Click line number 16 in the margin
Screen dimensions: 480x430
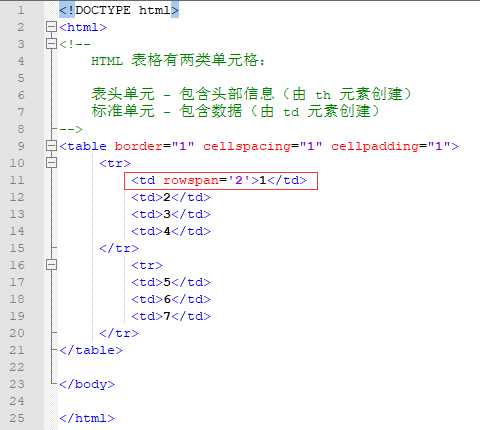pyautogui.click(x=17, y=265)
